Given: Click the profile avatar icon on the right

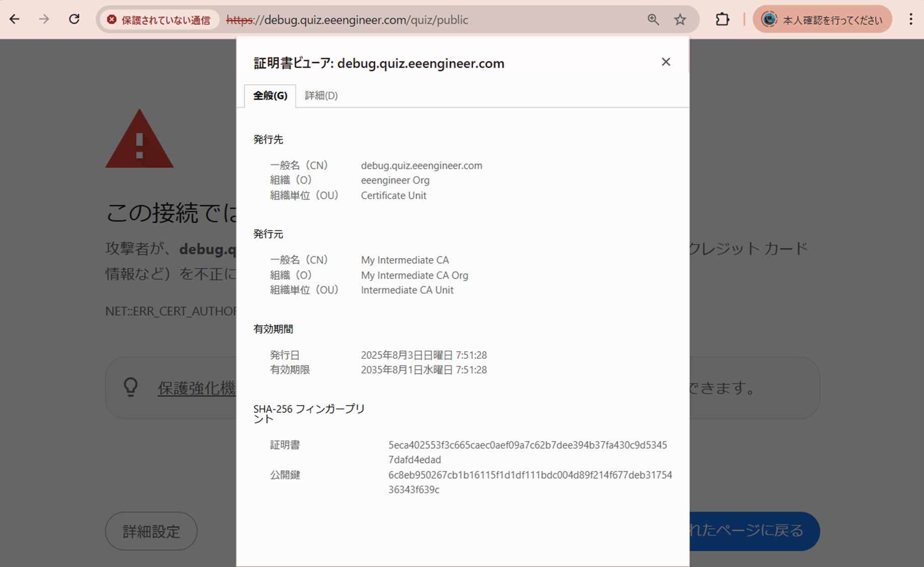Looking at the screenshot, I should point(769,19).
